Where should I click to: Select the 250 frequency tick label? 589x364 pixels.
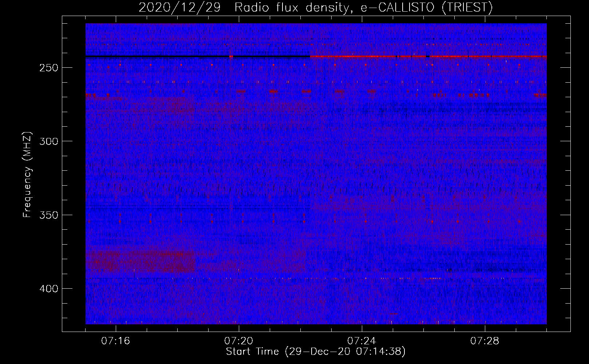click(49, 68)
